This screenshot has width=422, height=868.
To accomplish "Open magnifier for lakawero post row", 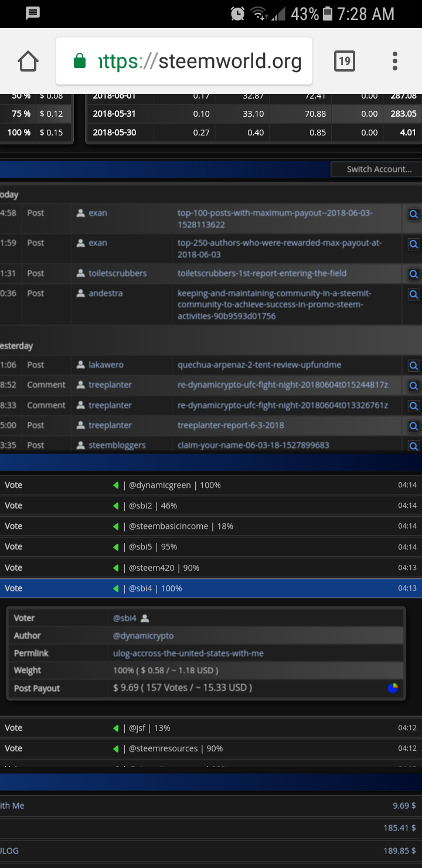I will [414, 365].
